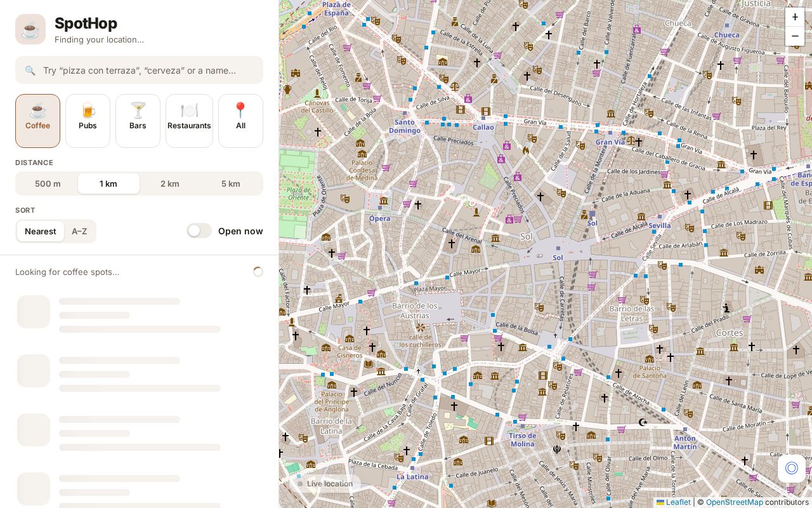Click the search magnifier icon

pyautogui.click(x=30, y=70)
